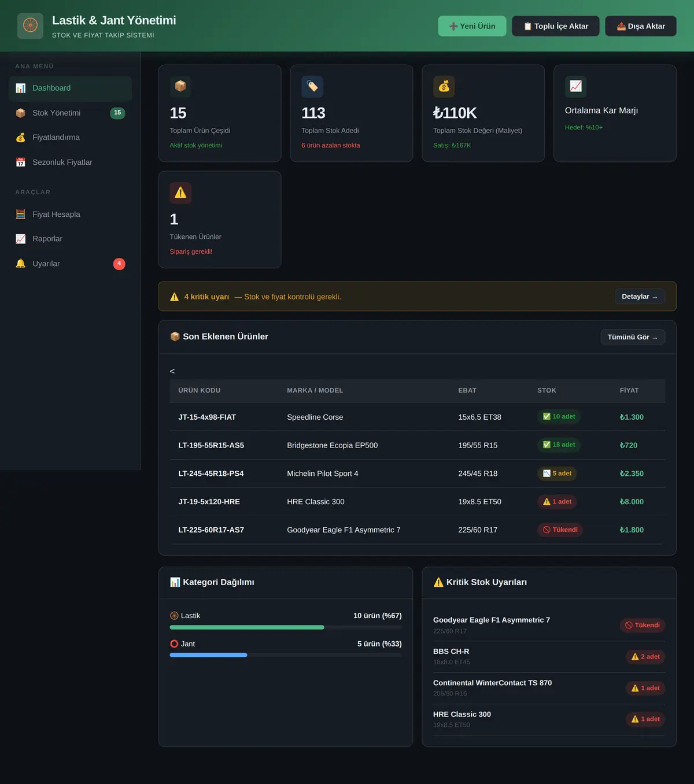Viewport: 694px width, 784px height.
Task: Click the Dashboard bar chart icon in sidebar
Action: (x=21, y=88)
